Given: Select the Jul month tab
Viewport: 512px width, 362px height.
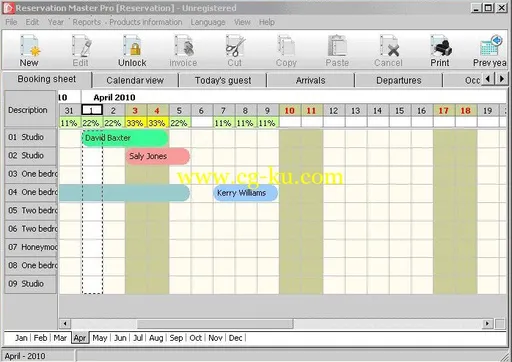Looking at the screenshot, I should click(138, 338).
